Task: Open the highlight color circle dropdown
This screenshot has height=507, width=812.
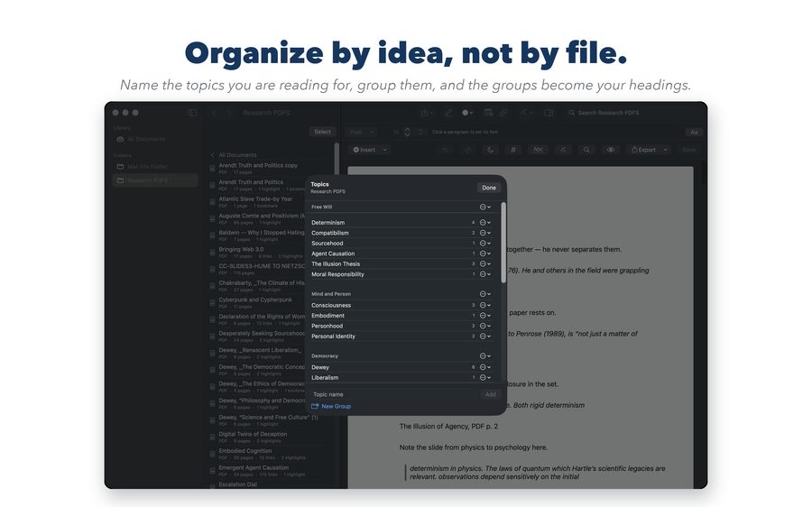Action: click(467, 113)
